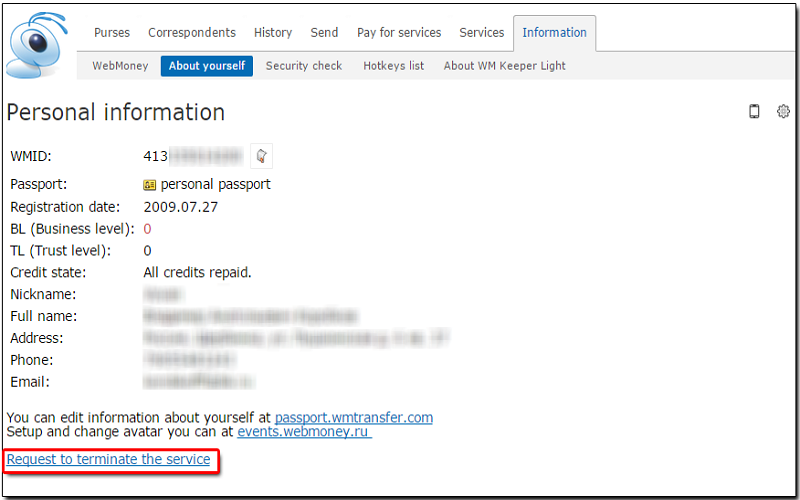Open the mobile device icon
The height and width of the screenshot is (500, 800).
pos(754,111)
